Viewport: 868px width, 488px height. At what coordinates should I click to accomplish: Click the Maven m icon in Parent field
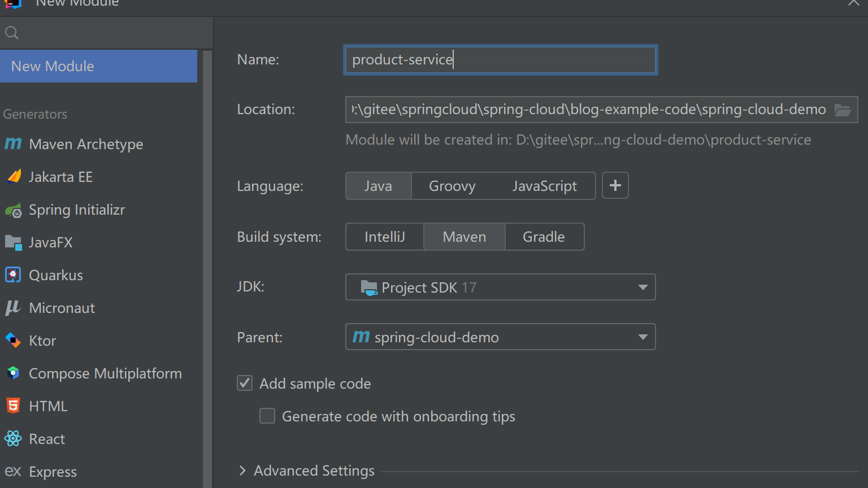(x=361, y=337)
